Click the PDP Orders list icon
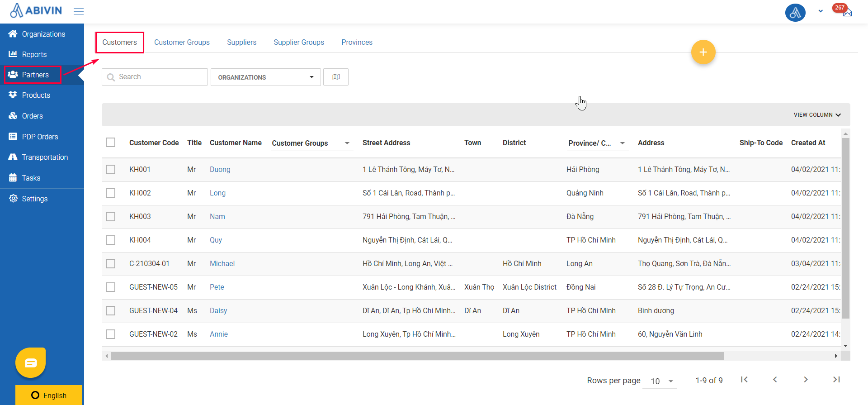This screenshot has width=868, height=405. (13, 137)
